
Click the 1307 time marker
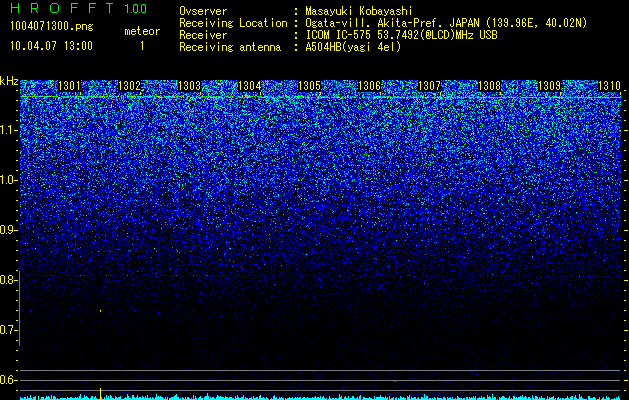click(x=430, y=86)
